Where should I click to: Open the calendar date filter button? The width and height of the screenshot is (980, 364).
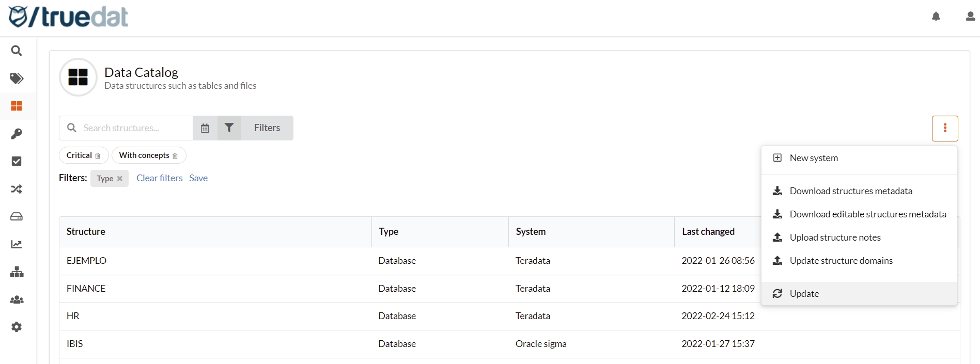pyautogui.click(x=205, y=128)
